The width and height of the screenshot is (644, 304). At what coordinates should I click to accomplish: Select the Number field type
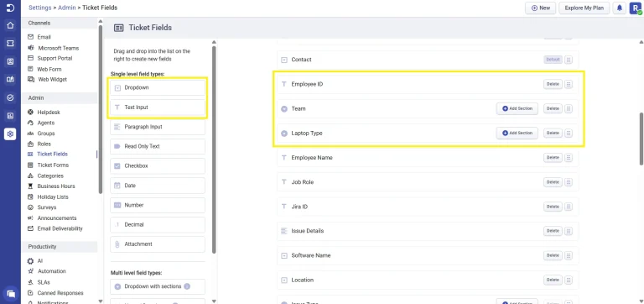158,205
